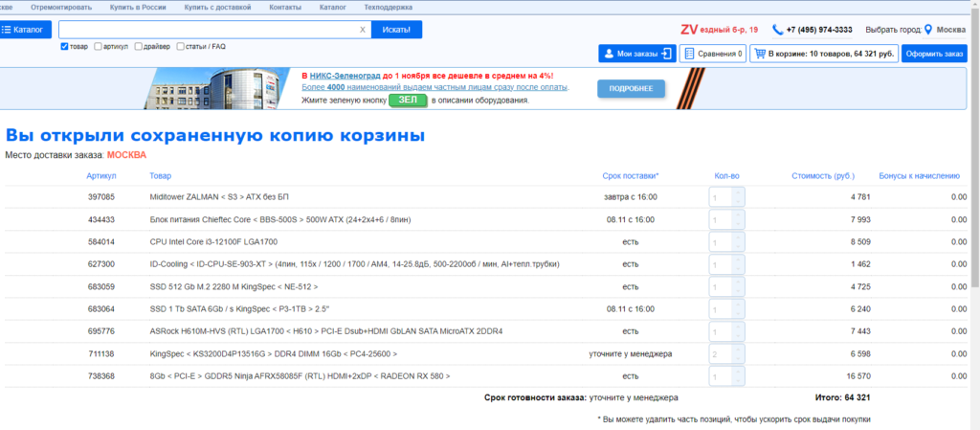Click the user icon in the Мои заказы button

click(609, 54)
